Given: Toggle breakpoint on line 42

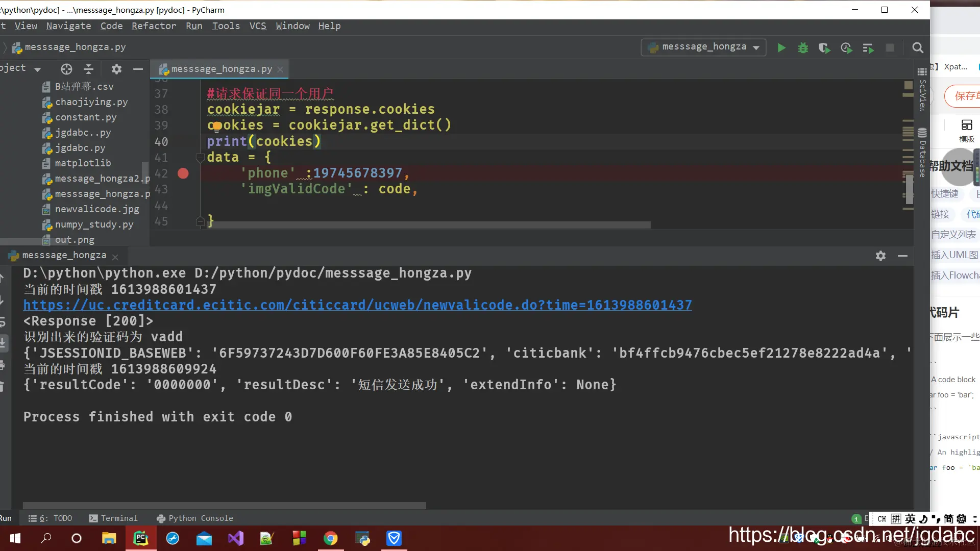Looking at the screenshot, I should (183, 173).
